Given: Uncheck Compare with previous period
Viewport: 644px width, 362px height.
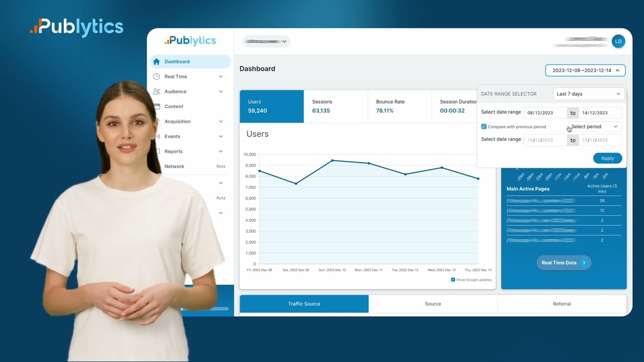Looking at the screenshot, I should point(484,127).
